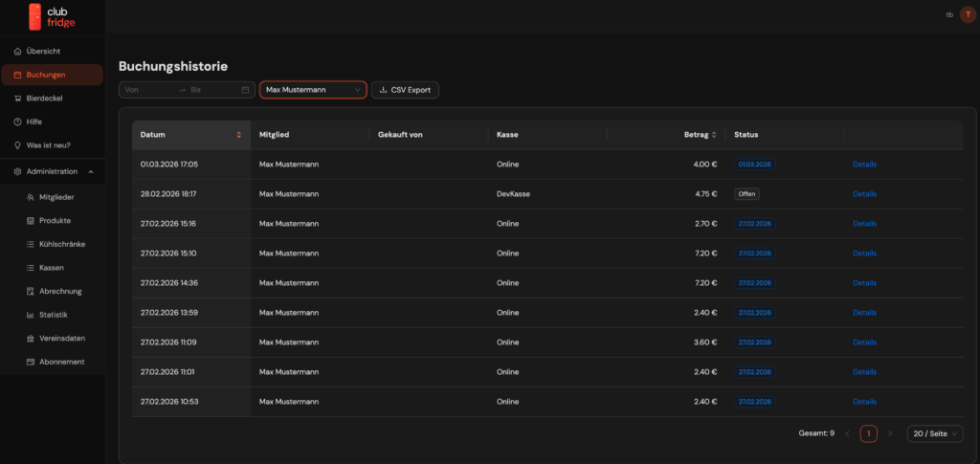
Task: Click the Kühlschränke sidebar icon
Action: [31, 244]
